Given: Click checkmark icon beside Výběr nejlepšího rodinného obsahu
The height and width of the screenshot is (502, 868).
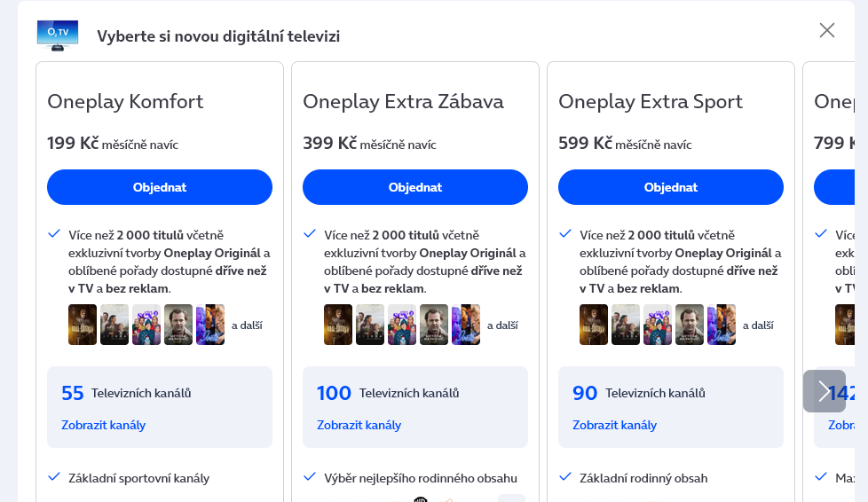Looking at the screenshot, I should point(310,477).
